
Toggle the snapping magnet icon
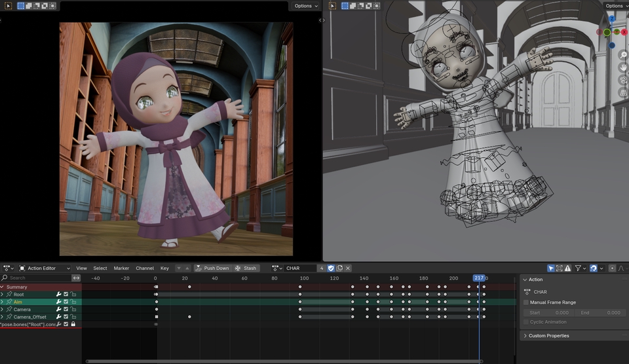594,268
